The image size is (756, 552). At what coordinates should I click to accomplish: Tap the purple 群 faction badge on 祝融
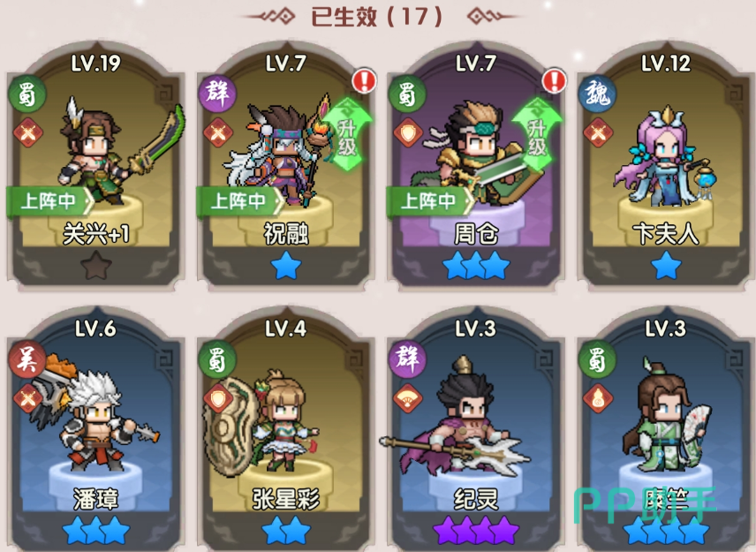[217, 93]
